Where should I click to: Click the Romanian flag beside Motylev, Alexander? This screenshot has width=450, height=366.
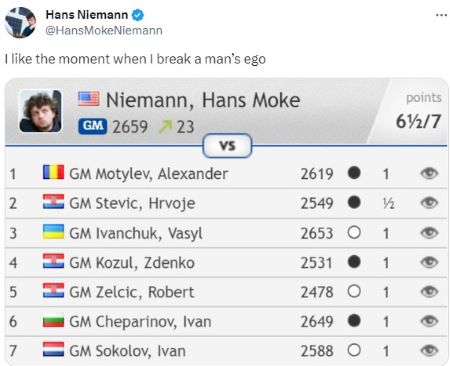(53, 172)
